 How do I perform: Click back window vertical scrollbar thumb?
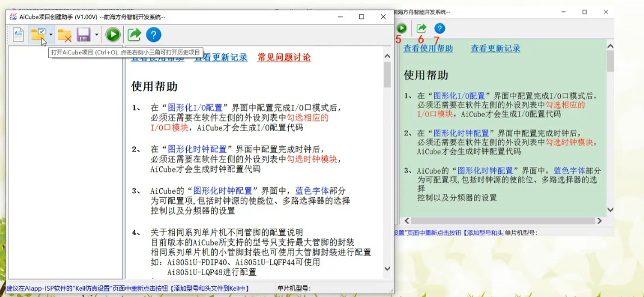(610, 61)
